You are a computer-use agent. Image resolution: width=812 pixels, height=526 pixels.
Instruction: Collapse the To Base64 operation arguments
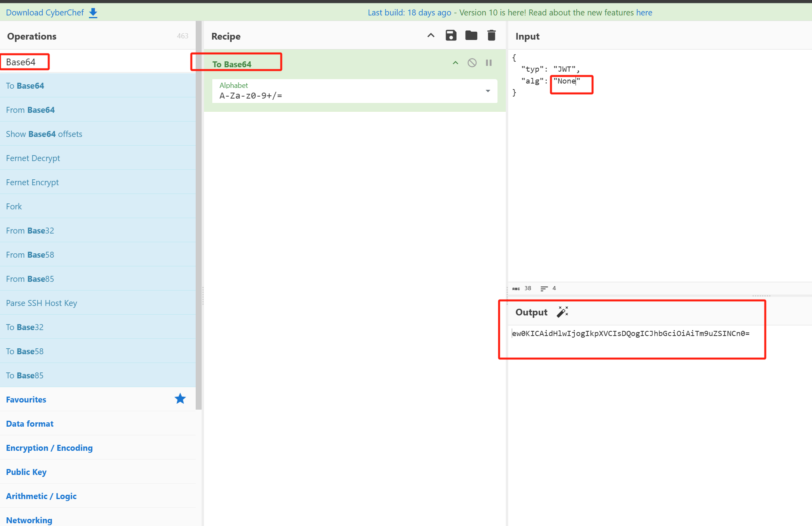(456, 63)
